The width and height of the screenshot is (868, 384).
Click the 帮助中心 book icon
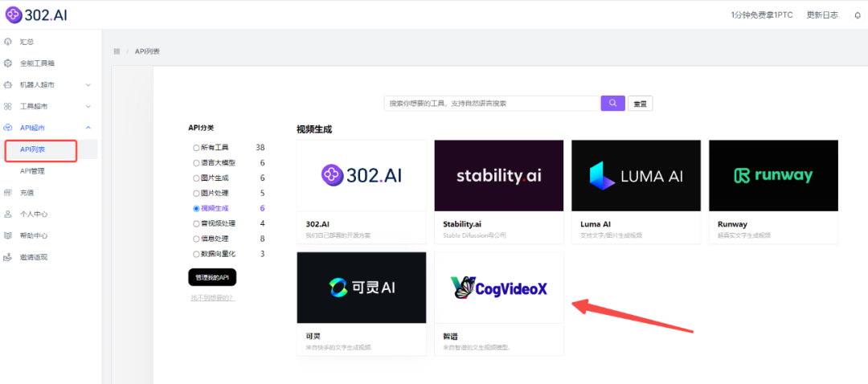coord(8,235)
